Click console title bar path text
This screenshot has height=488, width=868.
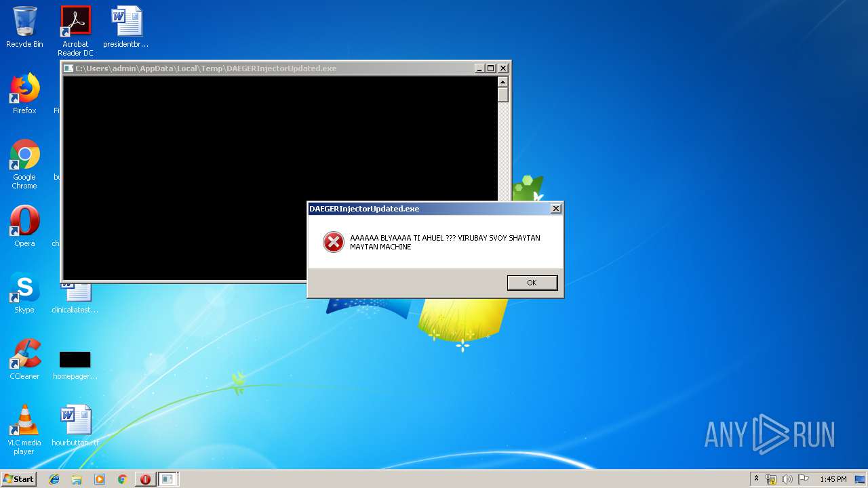click(x=206, y=68)
